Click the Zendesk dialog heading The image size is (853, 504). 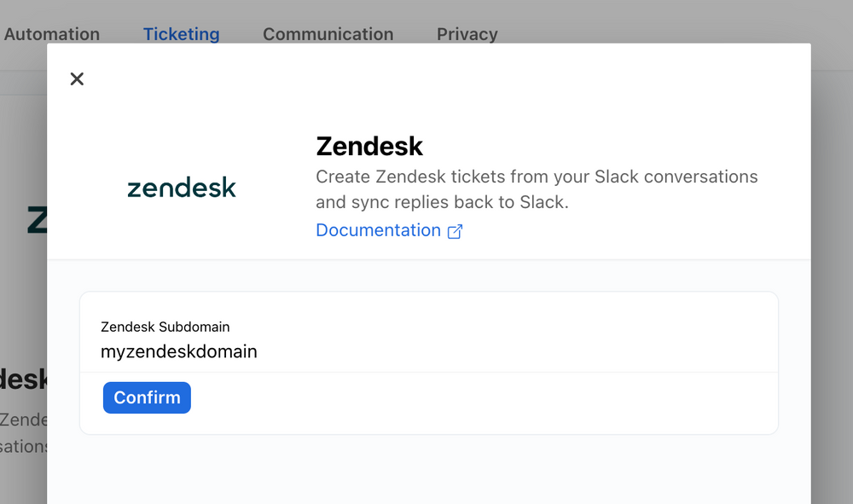pyautogui.click(x=369, y=147)
